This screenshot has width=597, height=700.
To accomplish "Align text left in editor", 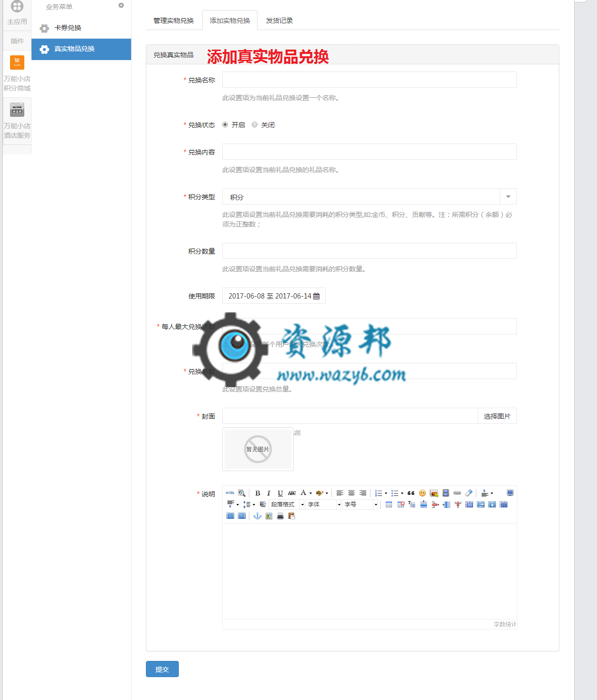I will tap(340, 493).
